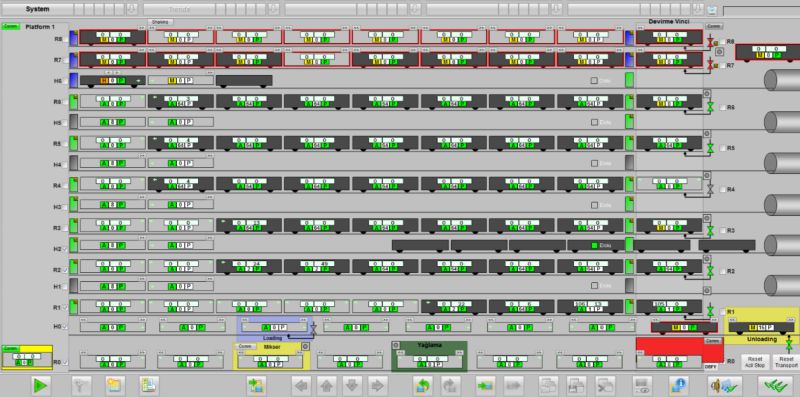Click the Reset Transport button
Viewport: 800px width, 397px height.
tap(786, 362)
